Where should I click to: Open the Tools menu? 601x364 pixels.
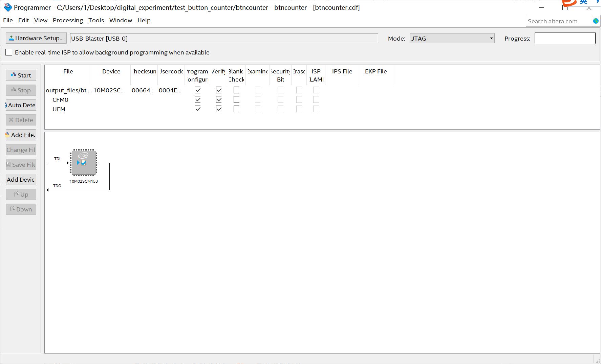(96, 20)
